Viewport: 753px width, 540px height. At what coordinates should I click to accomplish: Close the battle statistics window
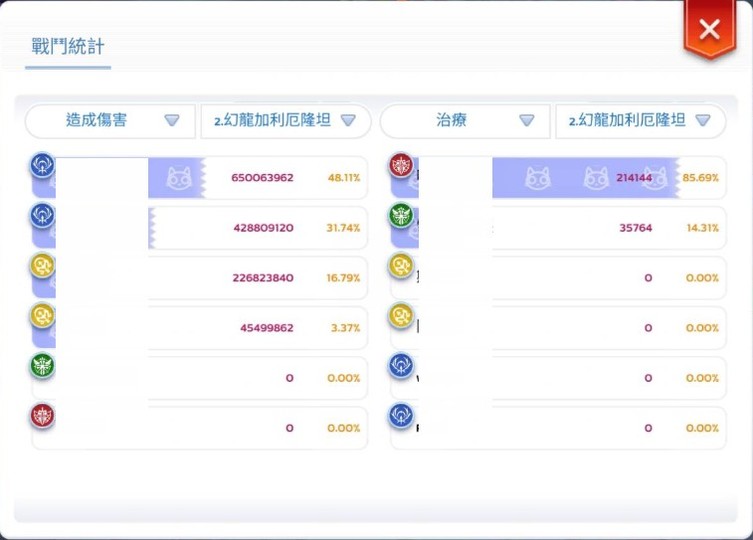[709, 29]
